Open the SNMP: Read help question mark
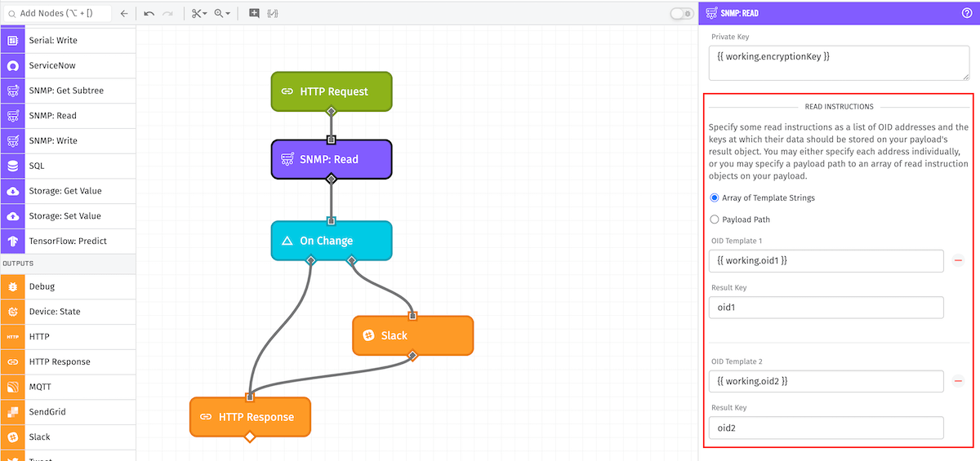This screenshot has width=980, height=461. pos(967,13)
